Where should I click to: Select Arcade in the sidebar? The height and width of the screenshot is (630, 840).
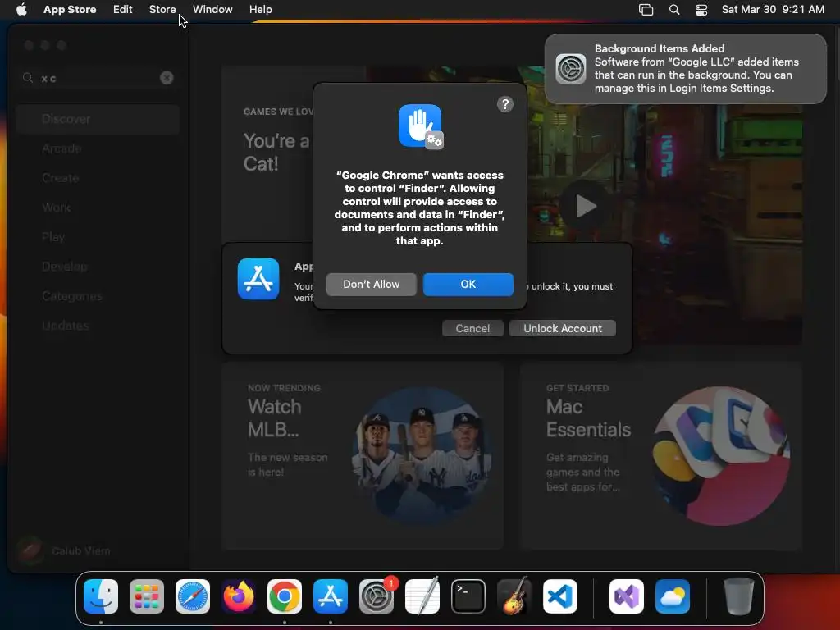tap(98, 148)
